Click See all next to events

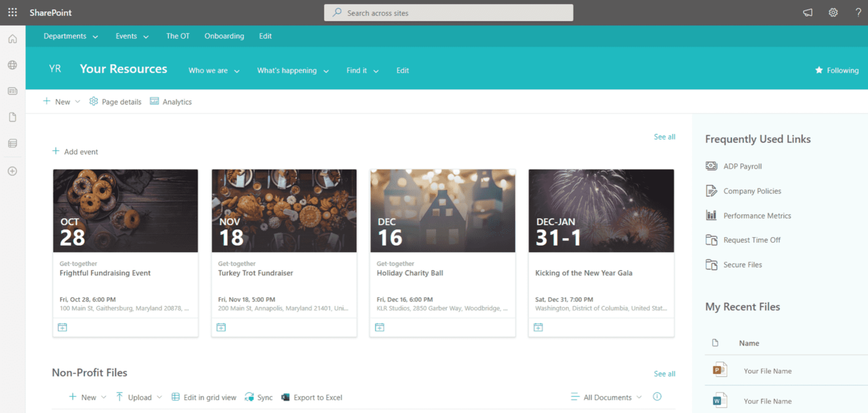664,136
